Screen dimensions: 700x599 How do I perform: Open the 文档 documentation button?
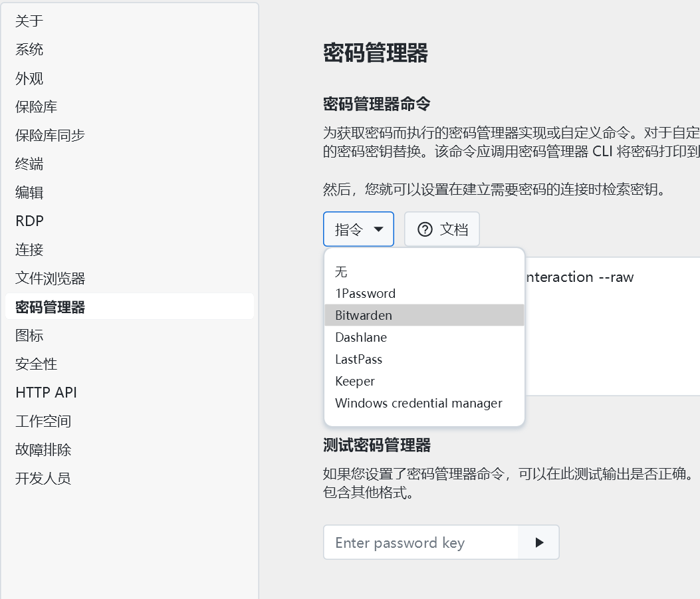442,229
